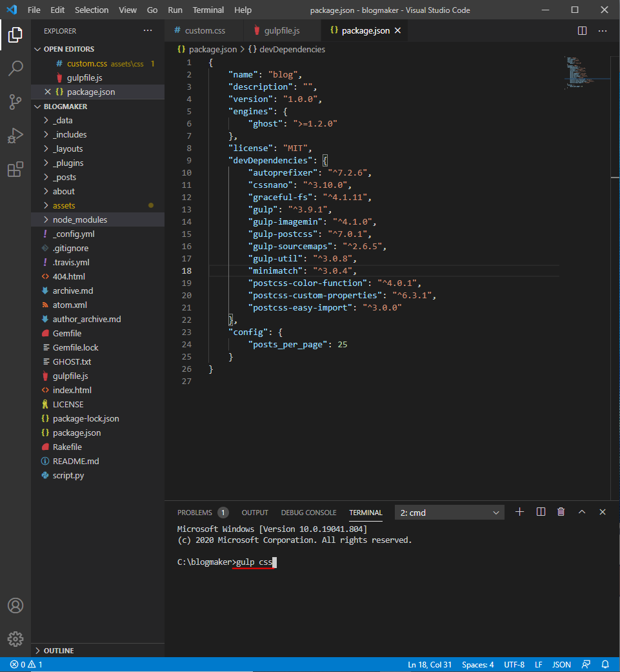Switch to the custom.css editor tab
The width and height of the screenshot is (620, 672).
[x=204, y=30]
